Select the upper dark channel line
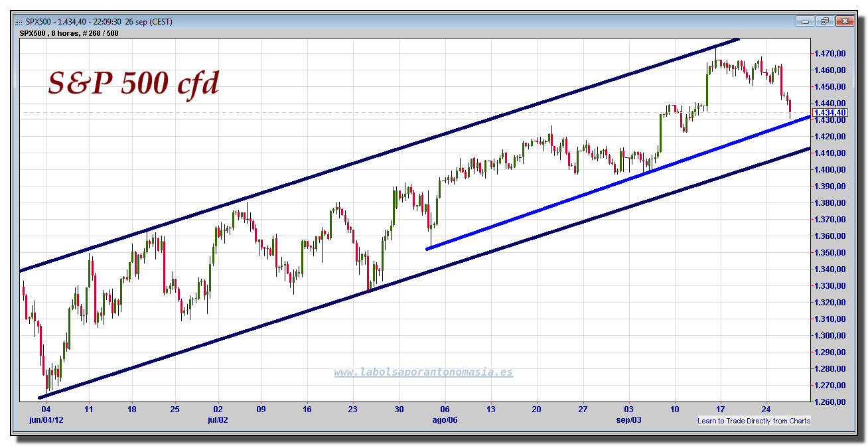 pyautogui.click(x=378, y=155)
